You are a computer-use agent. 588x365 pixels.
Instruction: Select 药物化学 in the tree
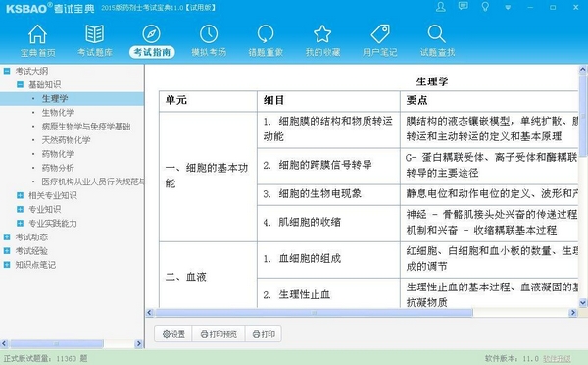click(58, 154)
